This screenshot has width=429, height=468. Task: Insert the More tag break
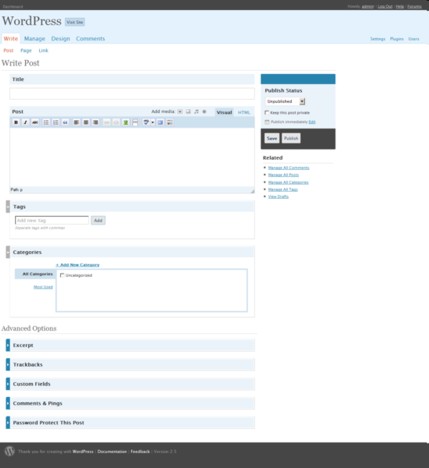[135, 123]
